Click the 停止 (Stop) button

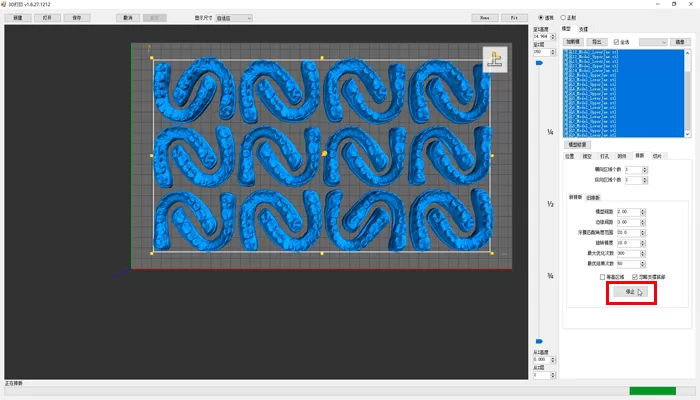625,292
